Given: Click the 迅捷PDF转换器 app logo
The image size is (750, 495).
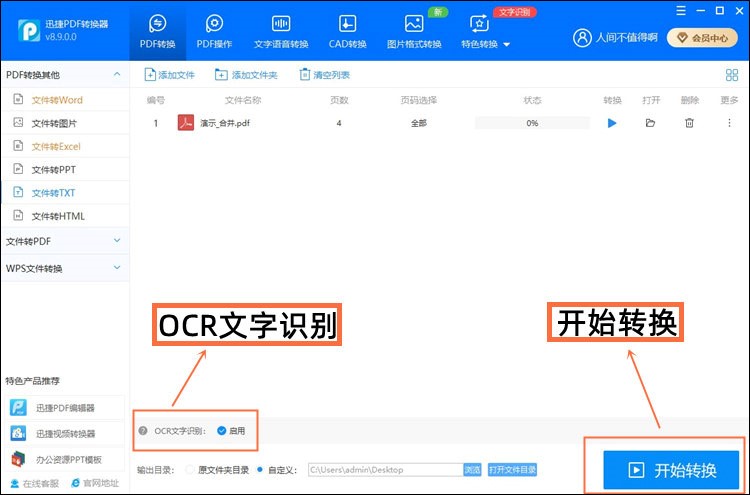Looking at the screenshot, I should [x=29, y=30].
